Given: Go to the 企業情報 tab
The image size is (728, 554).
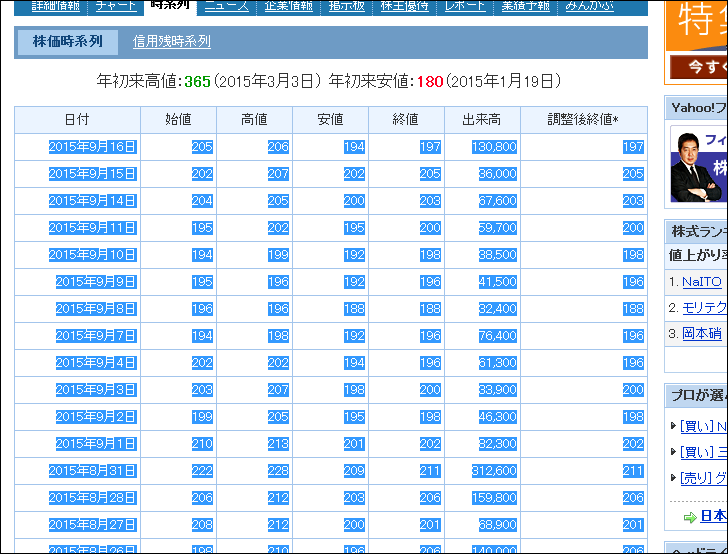Looking at the screenshot, I should click(288, 6).
